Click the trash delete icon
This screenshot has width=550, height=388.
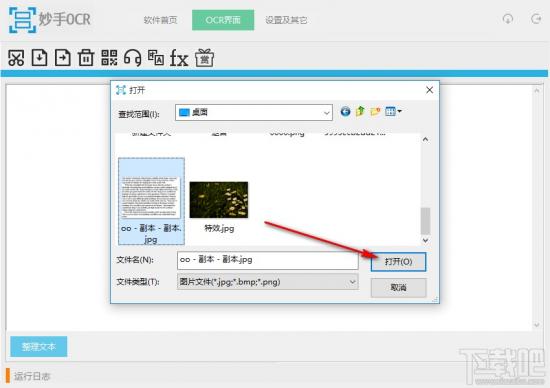tap(86, 58)
